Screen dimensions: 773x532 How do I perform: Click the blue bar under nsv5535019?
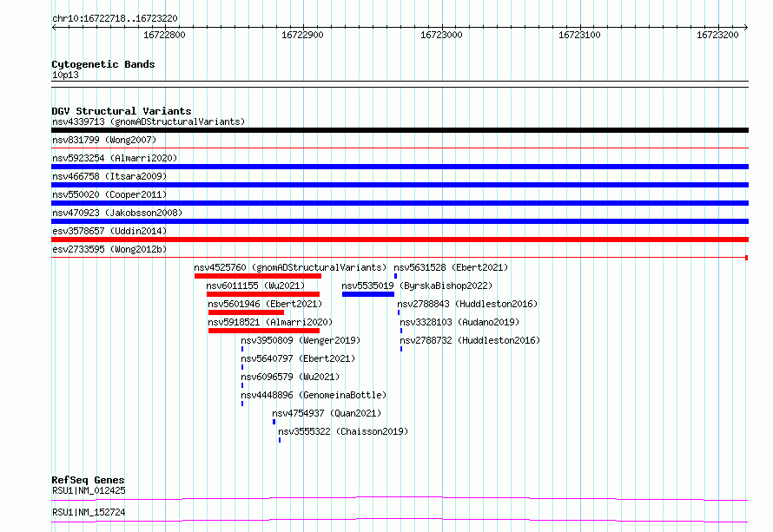click(x=368, y=294)
